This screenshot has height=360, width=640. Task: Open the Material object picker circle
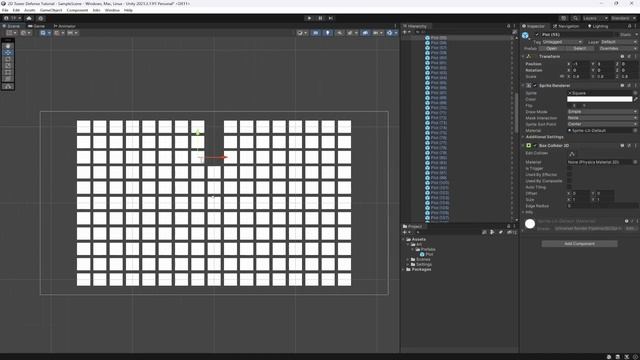[x=636, y=131]
